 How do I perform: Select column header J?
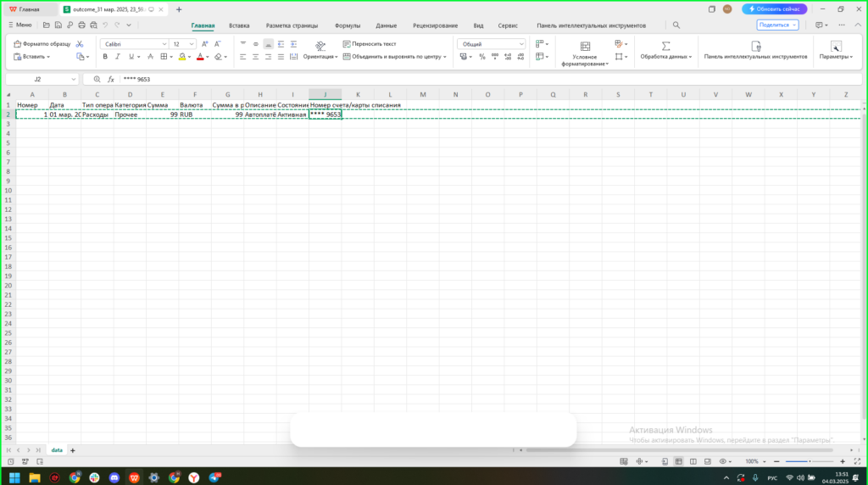coord(325,95)
